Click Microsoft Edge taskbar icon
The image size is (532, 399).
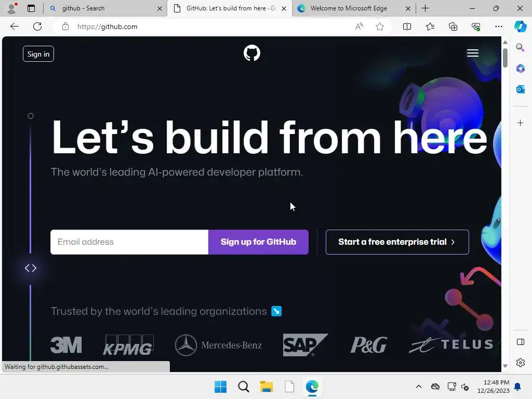coord(312,387)
